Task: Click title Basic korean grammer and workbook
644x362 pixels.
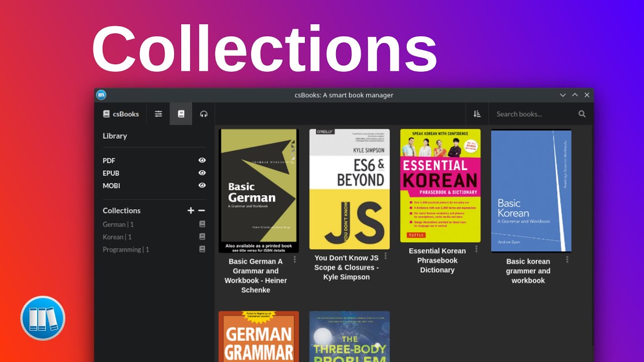Action: [x=528, y=271]
